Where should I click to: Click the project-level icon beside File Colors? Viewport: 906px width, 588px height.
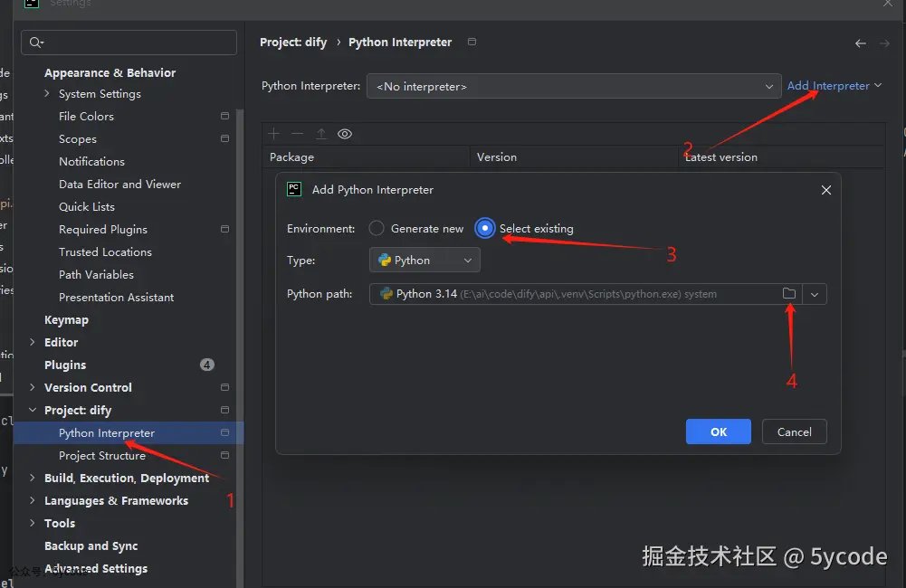224,116
